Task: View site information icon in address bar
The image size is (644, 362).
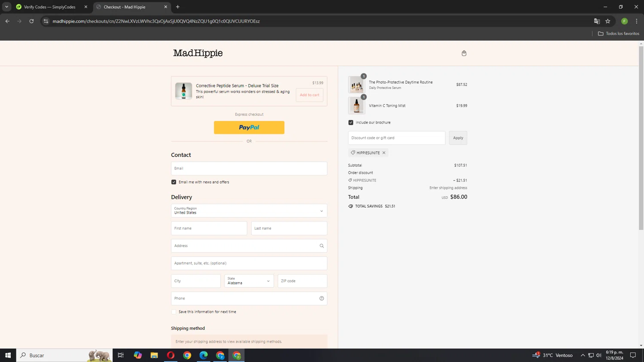Action: coord(46,21)
